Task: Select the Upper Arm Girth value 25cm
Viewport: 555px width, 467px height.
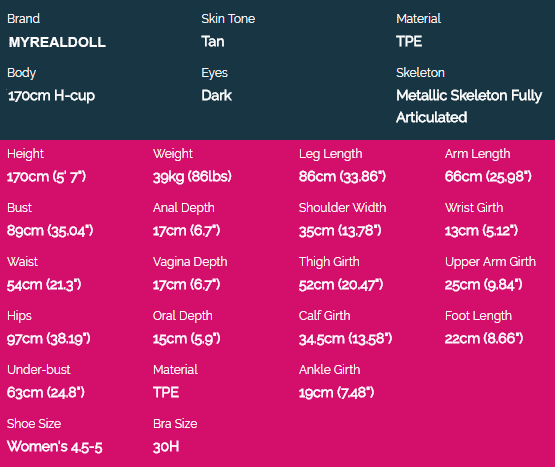Action: tap(484, 285)
